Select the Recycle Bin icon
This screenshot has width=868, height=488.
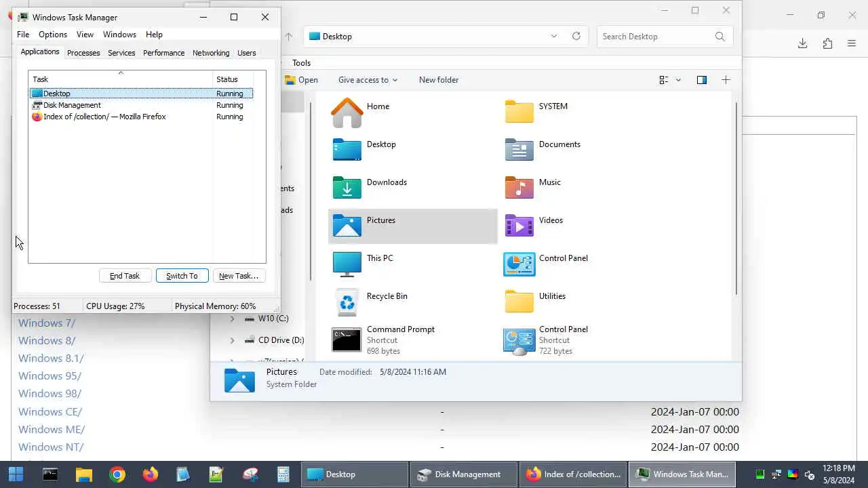(x=347, y=302)
